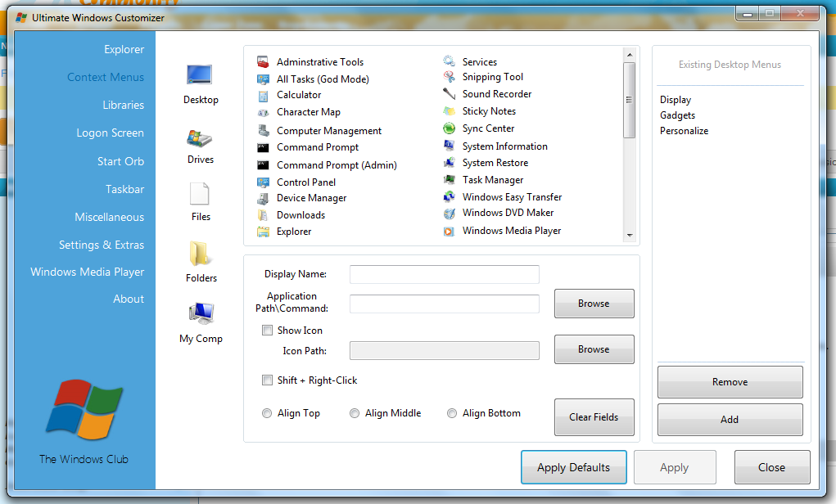Click the All Tasks (God Mode) icon

point(263,79)
